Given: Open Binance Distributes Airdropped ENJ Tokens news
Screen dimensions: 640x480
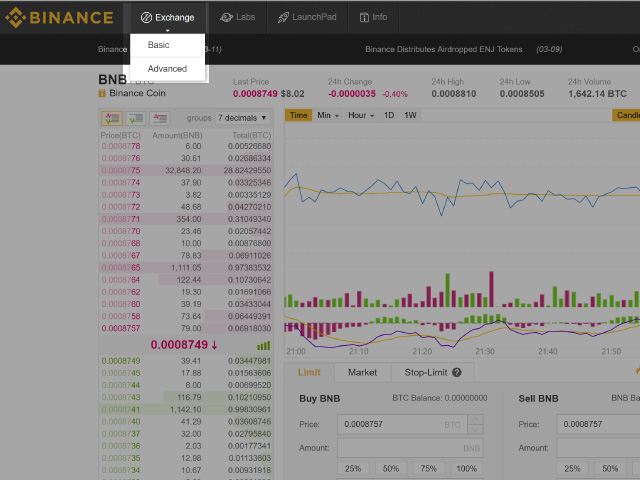Looking at the screenshot, I should [444, 49].
